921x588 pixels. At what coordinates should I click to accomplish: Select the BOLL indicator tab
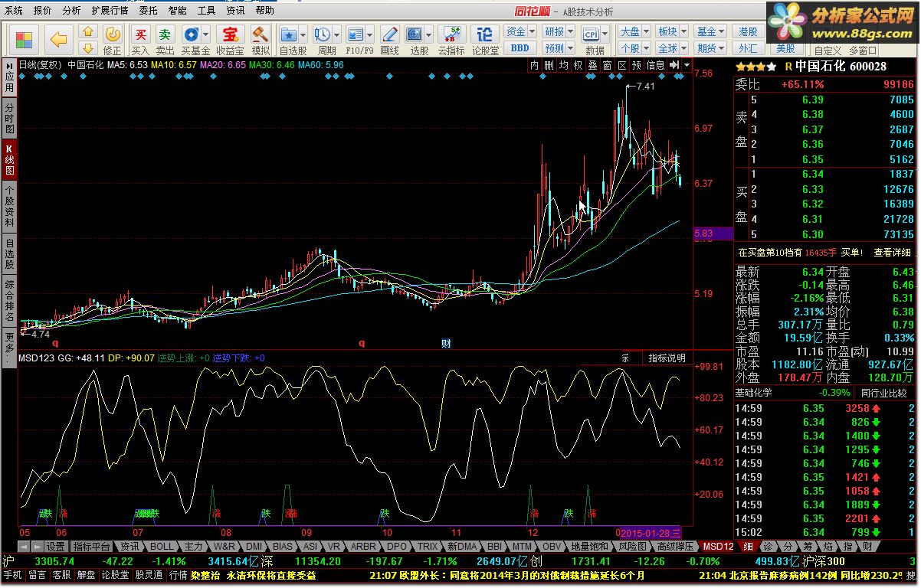162,547
